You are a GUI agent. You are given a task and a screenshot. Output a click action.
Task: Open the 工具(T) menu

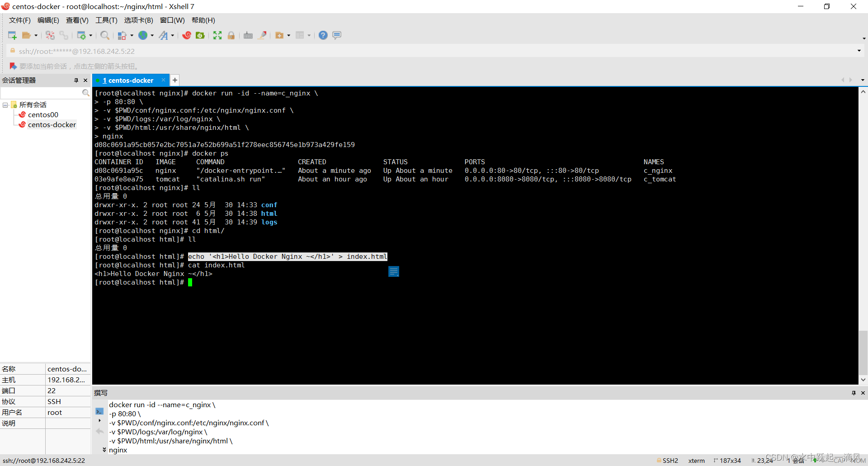click(x=106, y=20)
